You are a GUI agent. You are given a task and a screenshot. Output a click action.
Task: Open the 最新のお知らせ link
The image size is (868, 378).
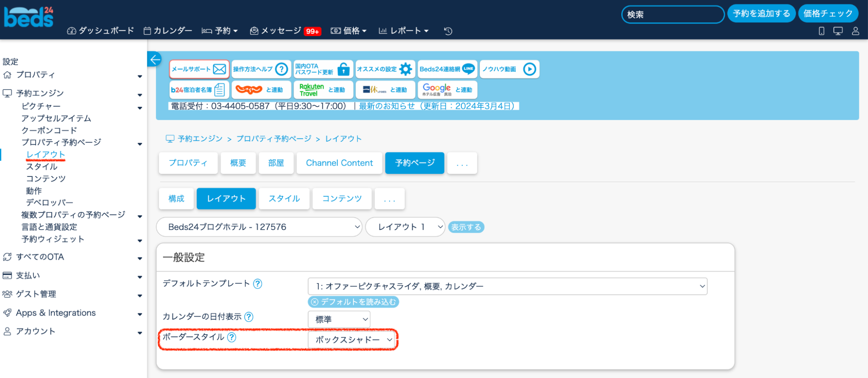[x=436, y=106]
